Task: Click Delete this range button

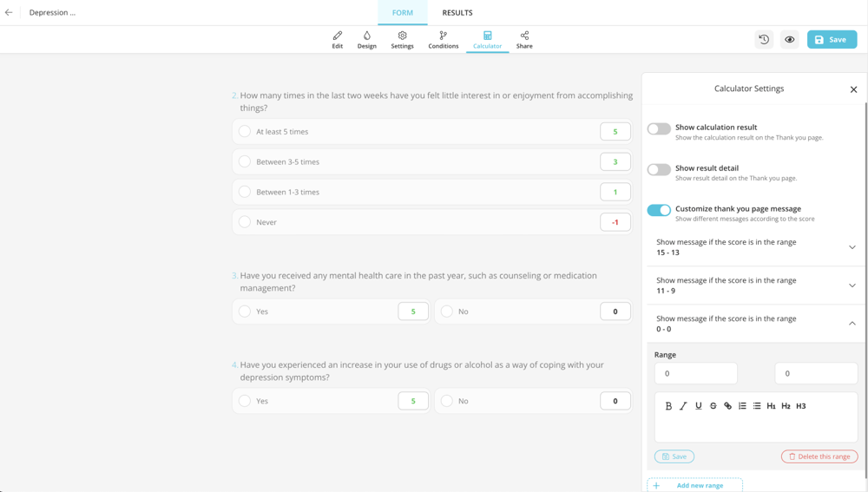Action: [x=819, y=456]
